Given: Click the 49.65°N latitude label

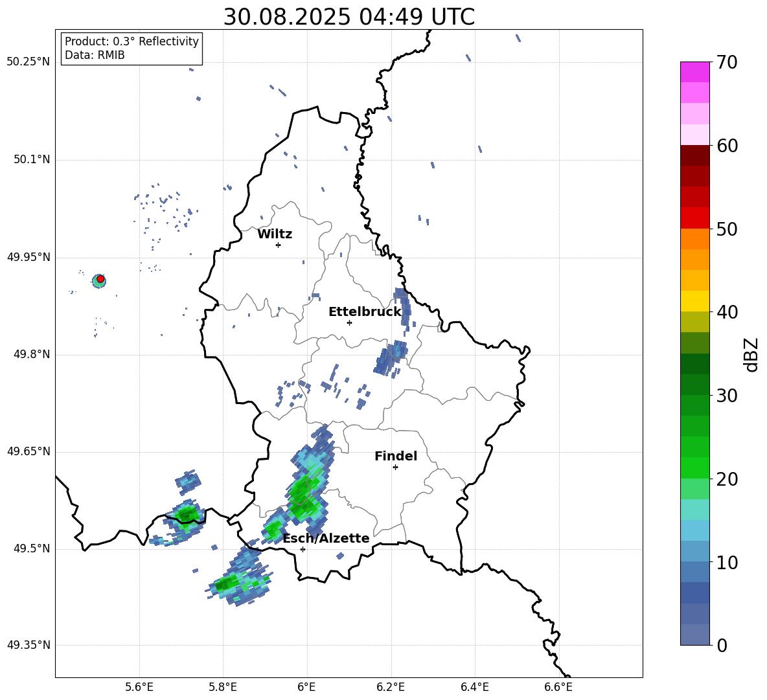Looking at the screenshot, I should 29,451.
